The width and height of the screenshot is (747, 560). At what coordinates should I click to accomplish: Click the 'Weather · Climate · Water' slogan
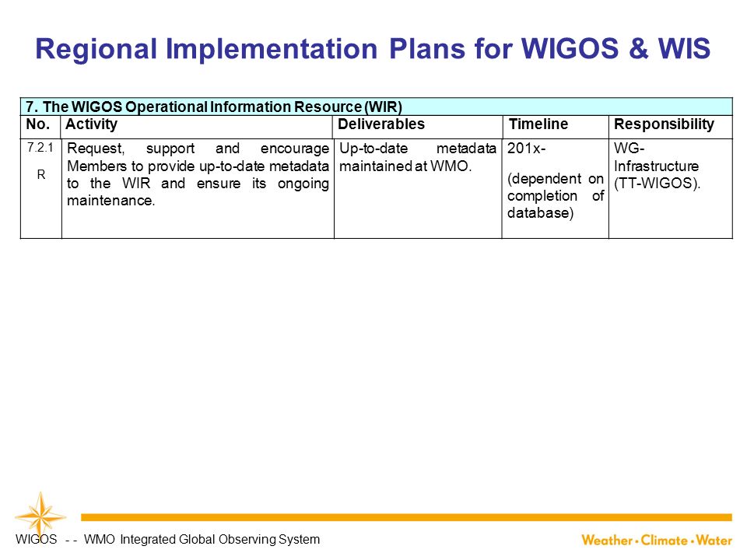[657, 541]
